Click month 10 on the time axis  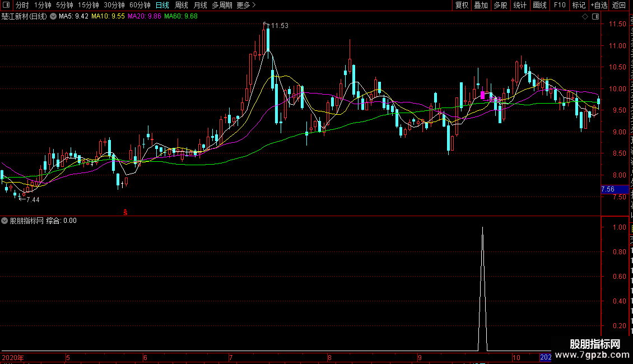point(516,357)
